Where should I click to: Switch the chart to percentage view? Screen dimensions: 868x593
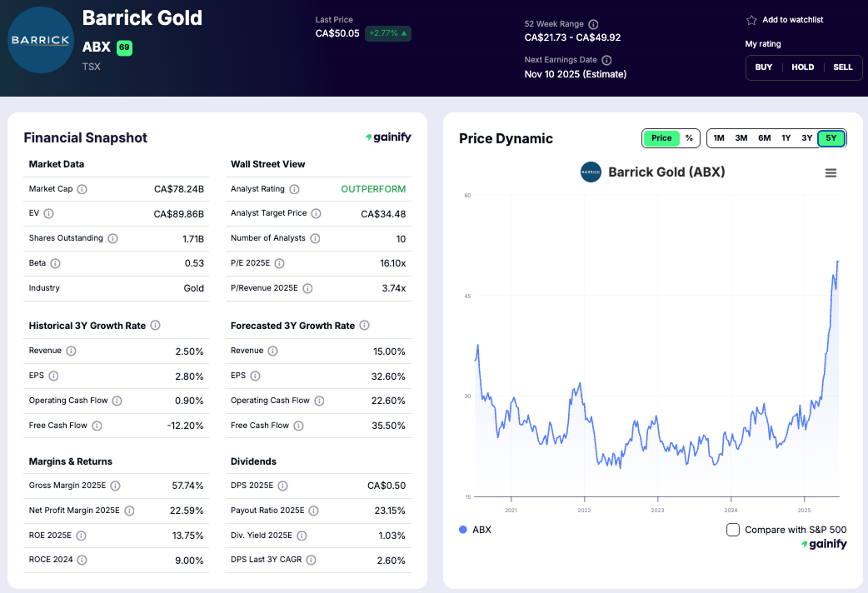(691, 138)
